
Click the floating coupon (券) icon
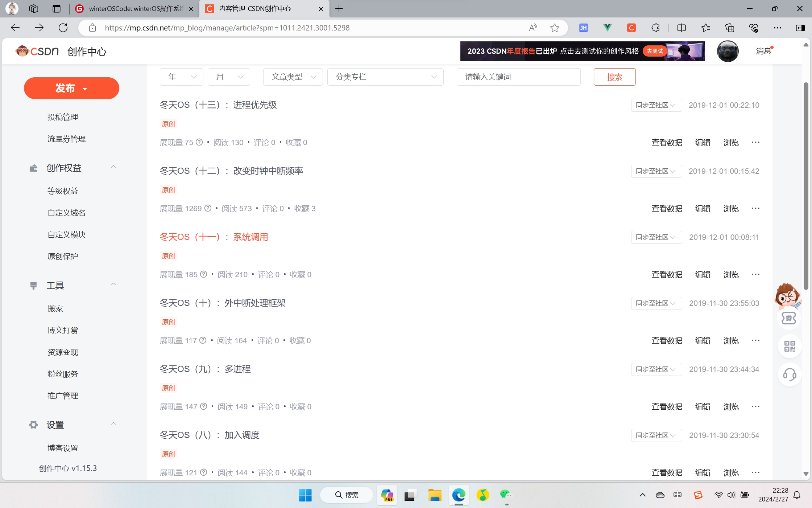(x=789, y=318)
